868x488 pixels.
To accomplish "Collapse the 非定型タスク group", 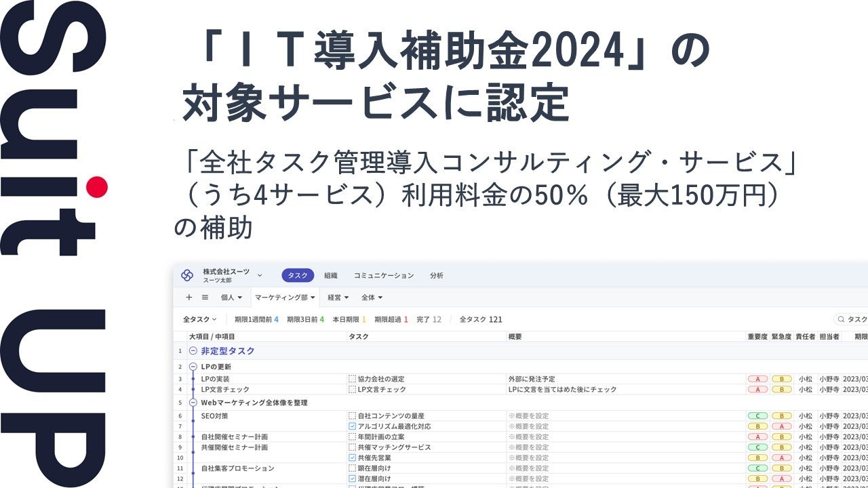I will [x=193, y=351].
